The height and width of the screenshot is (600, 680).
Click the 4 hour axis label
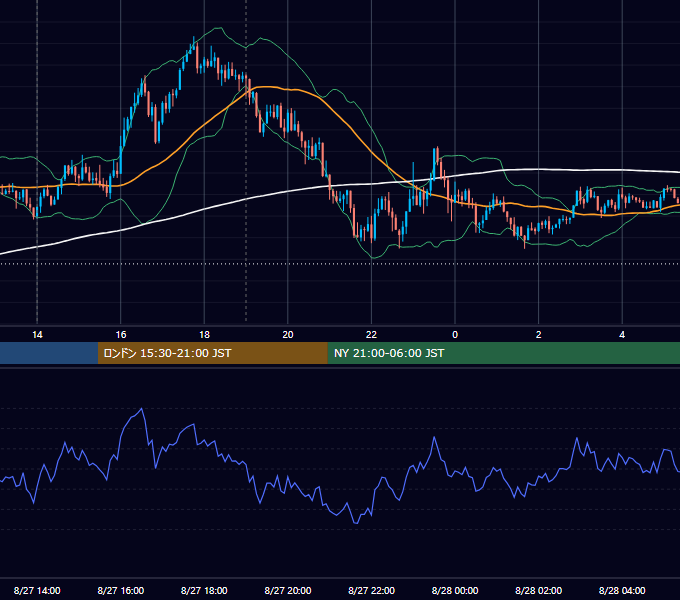click(622, 335)
